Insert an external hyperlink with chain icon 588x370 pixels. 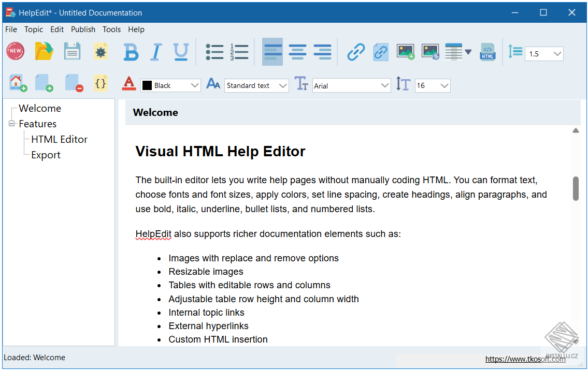[x=355, y=52]
